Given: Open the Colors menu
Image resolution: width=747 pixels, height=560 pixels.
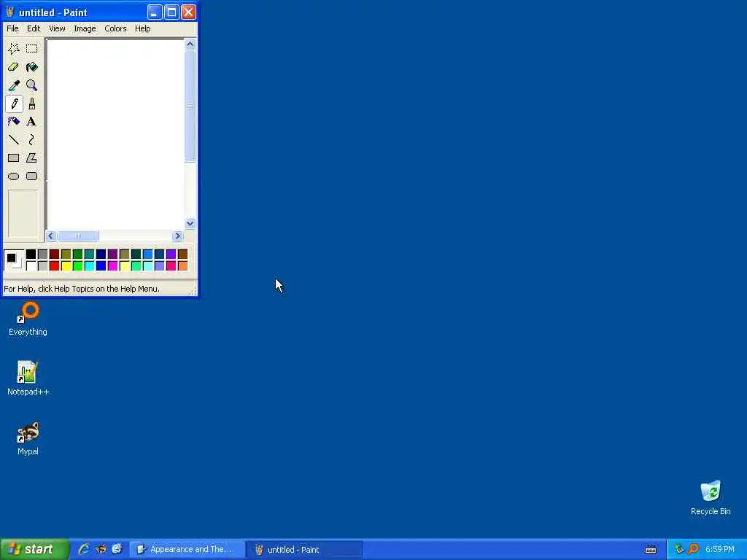Looking at the screenshot, I should (115, 28).
